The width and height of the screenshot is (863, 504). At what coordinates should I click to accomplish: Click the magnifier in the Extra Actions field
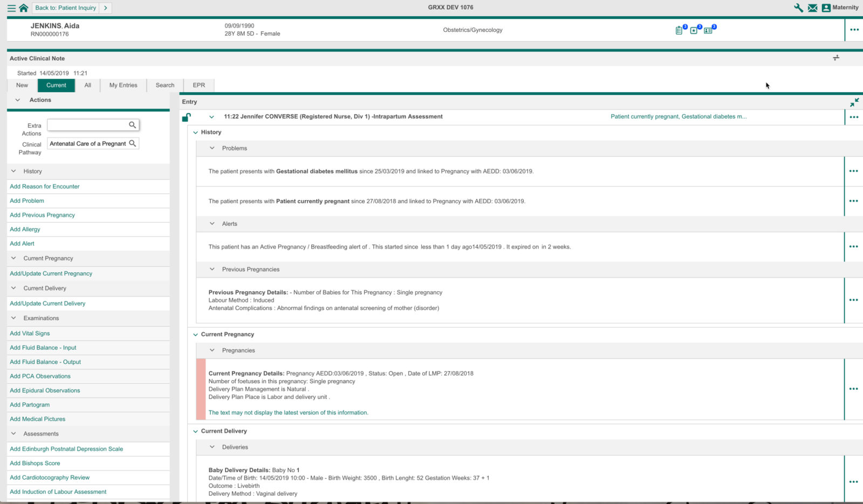(x=133, y=125)
